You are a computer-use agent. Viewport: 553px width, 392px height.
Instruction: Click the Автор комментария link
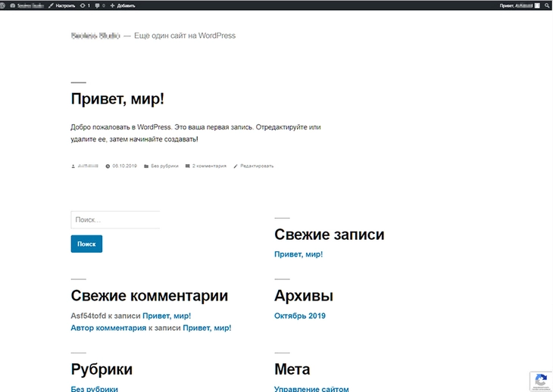click(108, 328)
